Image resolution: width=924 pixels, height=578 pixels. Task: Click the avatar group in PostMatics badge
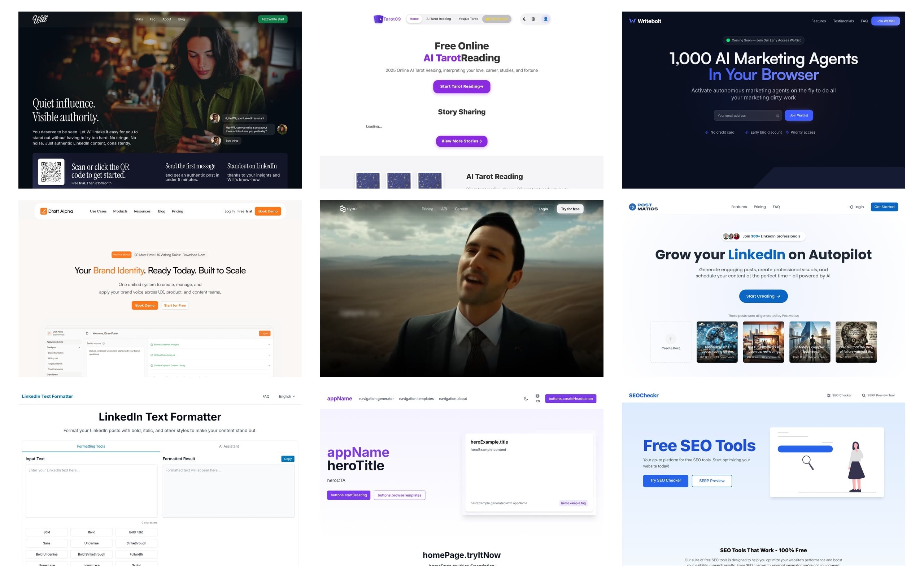(x=731, y=236)
